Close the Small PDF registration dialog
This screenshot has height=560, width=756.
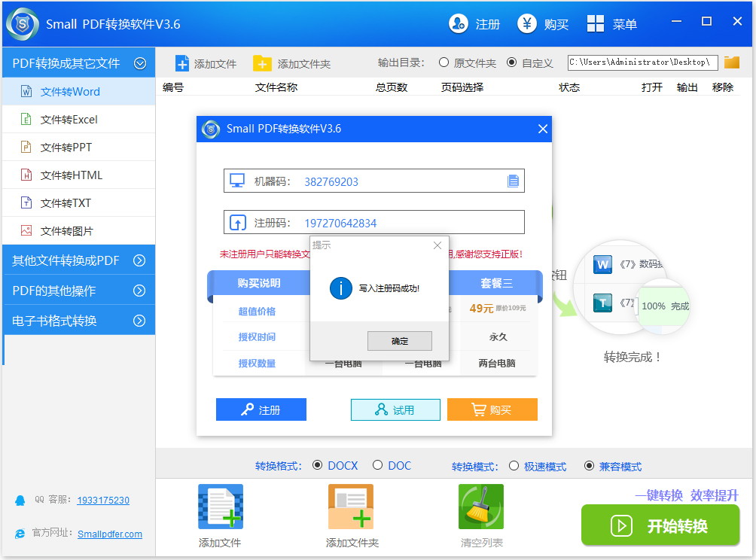[542, 129]
